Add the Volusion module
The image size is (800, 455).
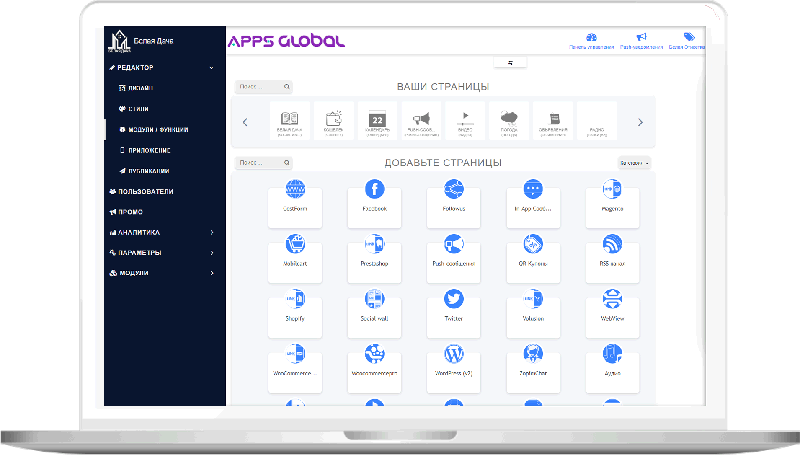[x=533, y=312]
